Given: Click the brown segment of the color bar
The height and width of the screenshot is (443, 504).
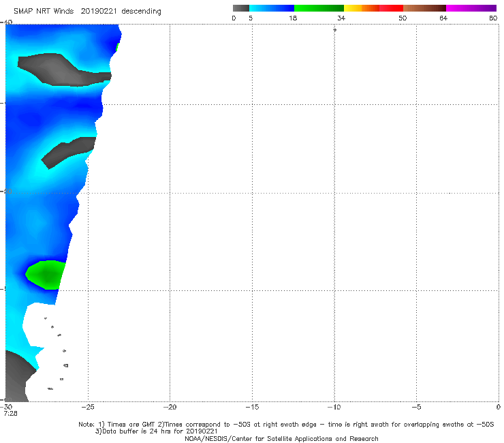Looking at the screenshot, I should [x=424, y=8].
